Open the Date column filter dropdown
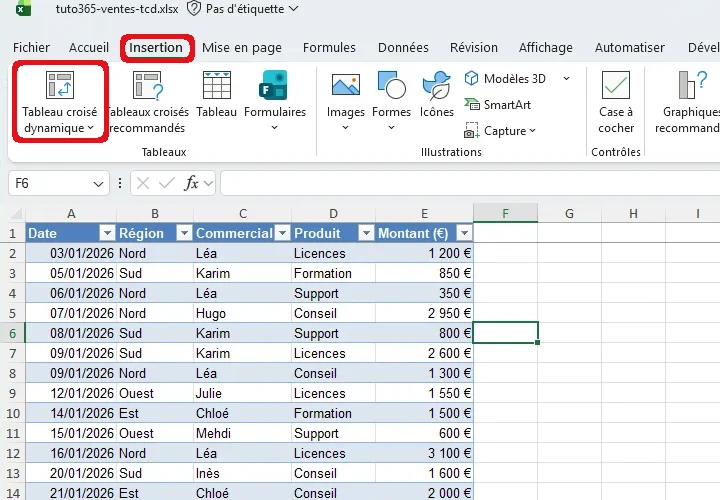The width and height of the screenshot is (720, 500). (107, 233)
